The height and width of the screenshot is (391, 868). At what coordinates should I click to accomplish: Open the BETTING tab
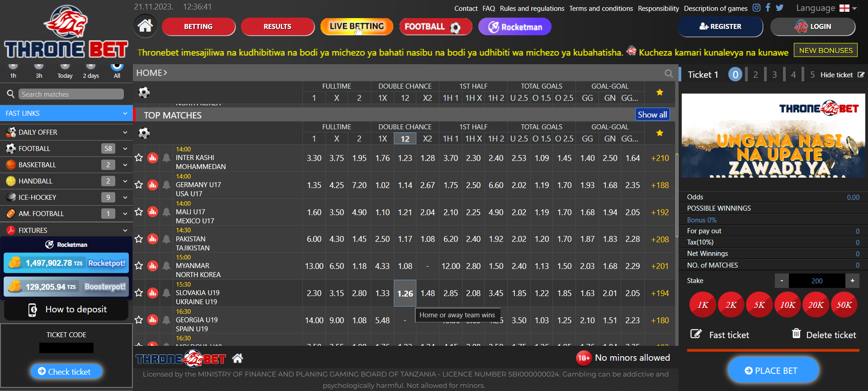click(198, 27)
